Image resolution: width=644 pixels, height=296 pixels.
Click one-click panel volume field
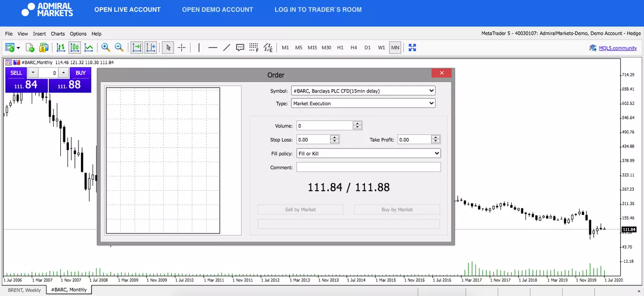[x=48, y=73]
